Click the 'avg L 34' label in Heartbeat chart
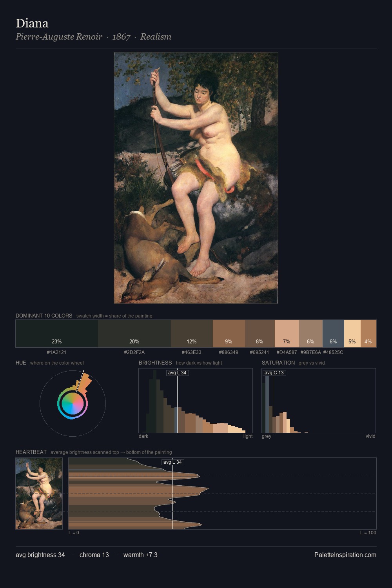 (x=172, y=462)
